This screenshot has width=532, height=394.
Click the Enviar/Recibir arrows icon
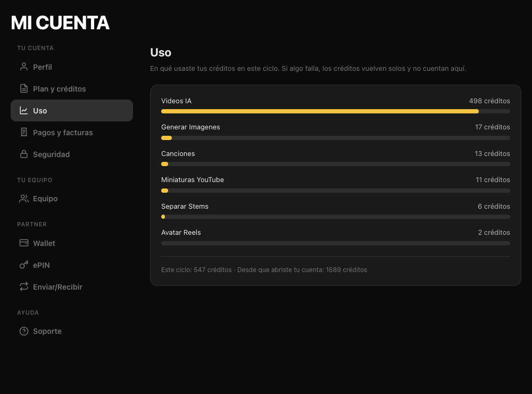[24, 287]
